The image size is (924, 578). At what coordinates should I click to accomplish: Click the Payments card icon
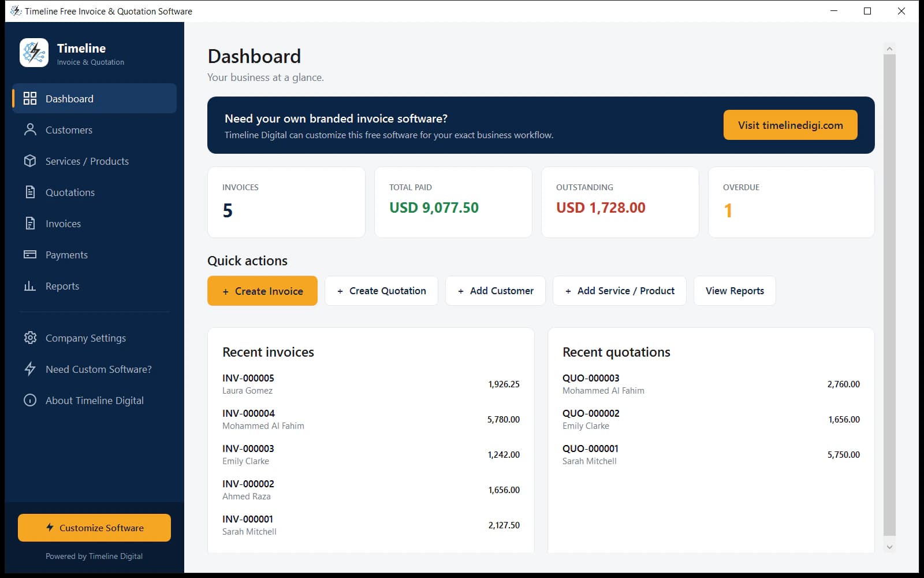[x=30, y=254]
